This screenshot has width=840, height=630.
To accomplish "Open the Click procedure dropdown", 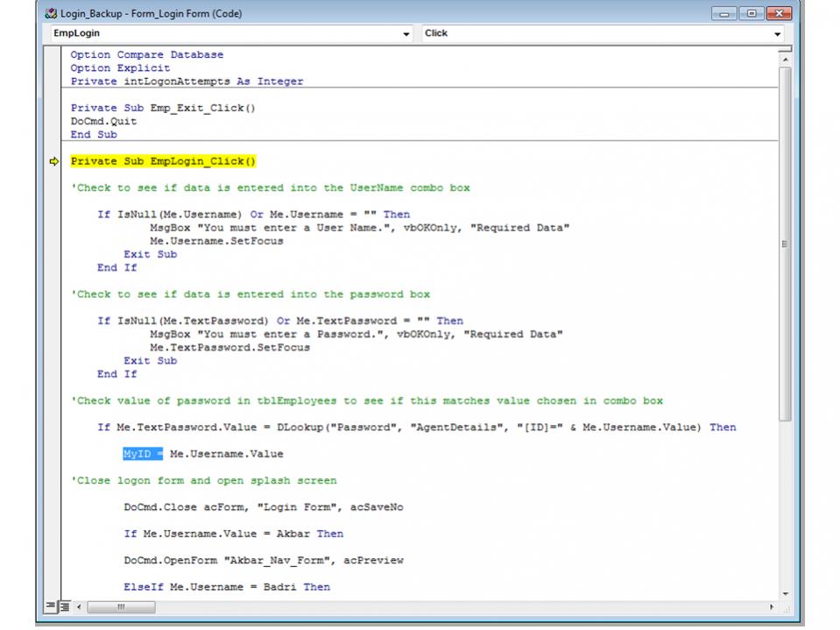I will point(777,34).
